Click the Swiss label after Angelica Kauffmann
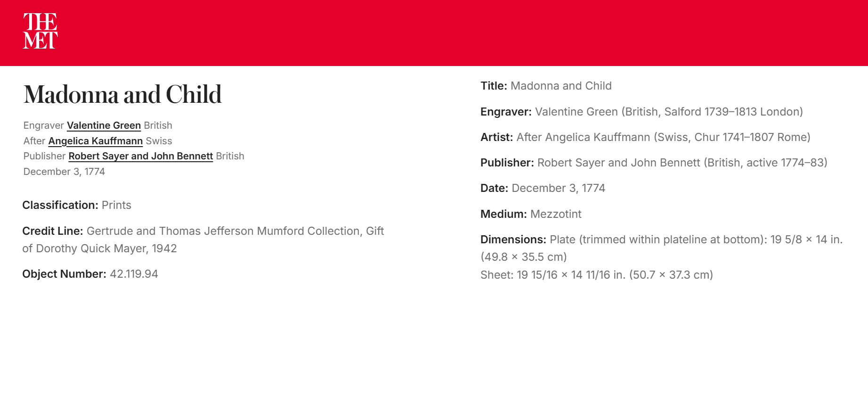The height and width of the screenshot is (397, 868). 159,141
